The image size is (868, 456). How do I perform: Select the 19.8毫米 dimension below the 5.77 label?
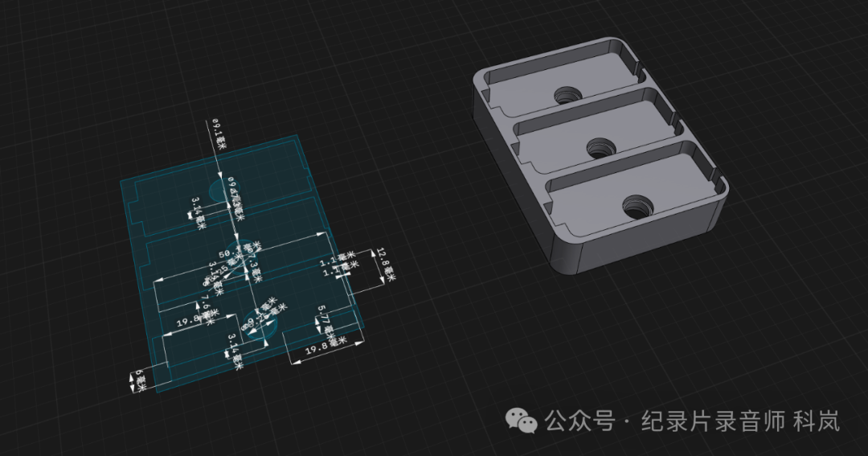pyautogui.click(x=325, y=346)
